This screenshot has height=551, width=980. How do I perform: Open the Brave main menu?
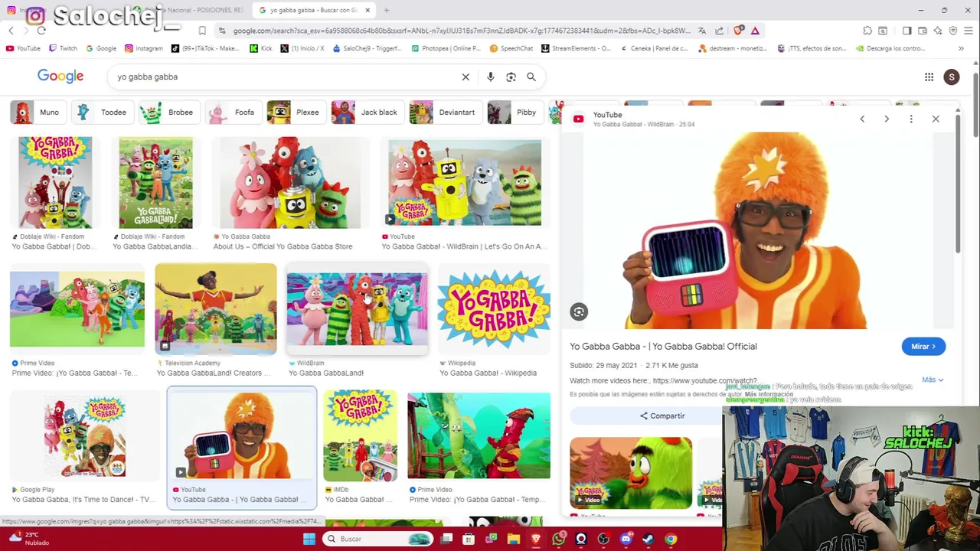click(x=969, y=31)
